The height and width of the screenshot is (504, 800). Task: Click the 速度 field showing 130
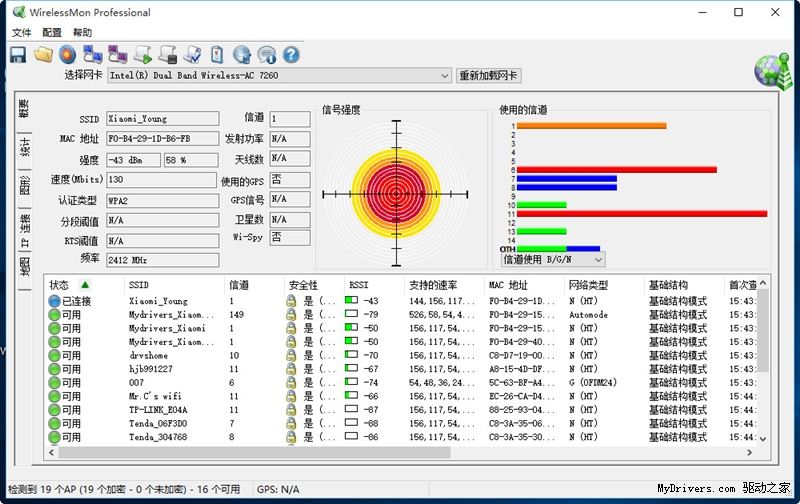[162, 180]
